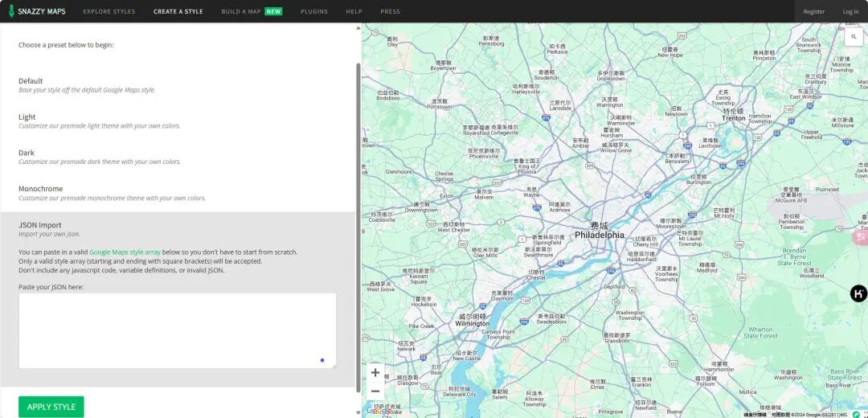
Task: Click the pink map marker icon
Action: 861,237
